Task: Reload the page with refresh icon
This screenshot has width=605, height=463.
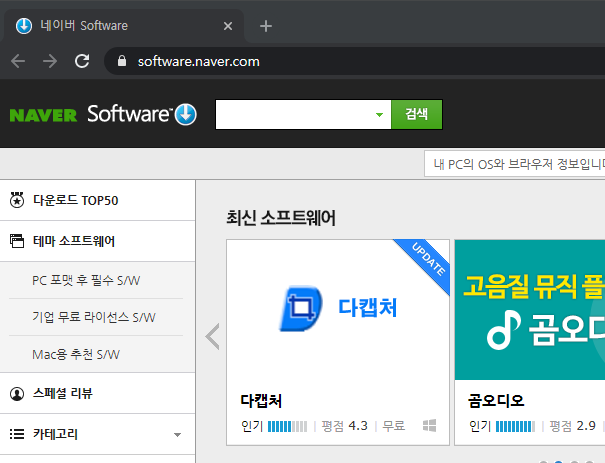Action: (x=82, y=61)
